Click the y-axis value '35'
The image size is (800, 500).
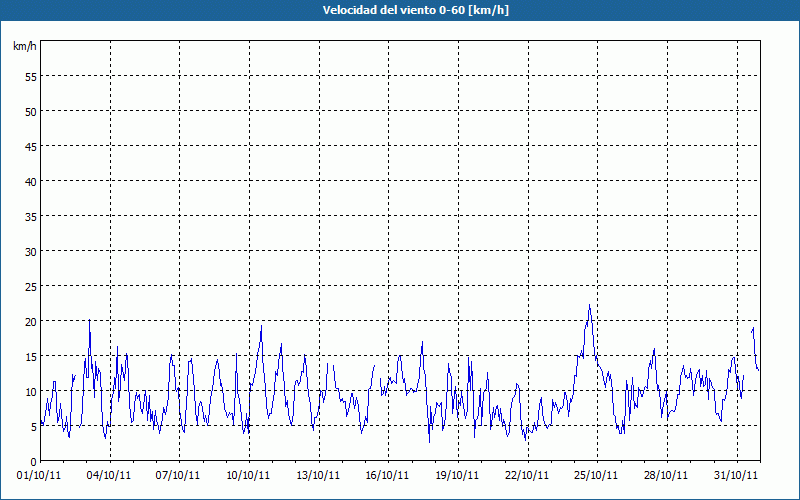[31, 216]
